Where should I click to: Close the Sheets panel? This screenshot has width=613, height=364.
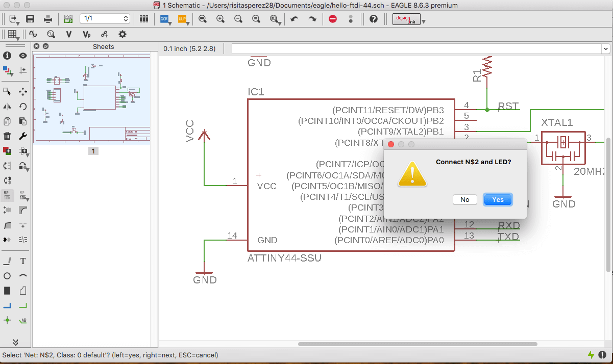(x=37, y=46)
